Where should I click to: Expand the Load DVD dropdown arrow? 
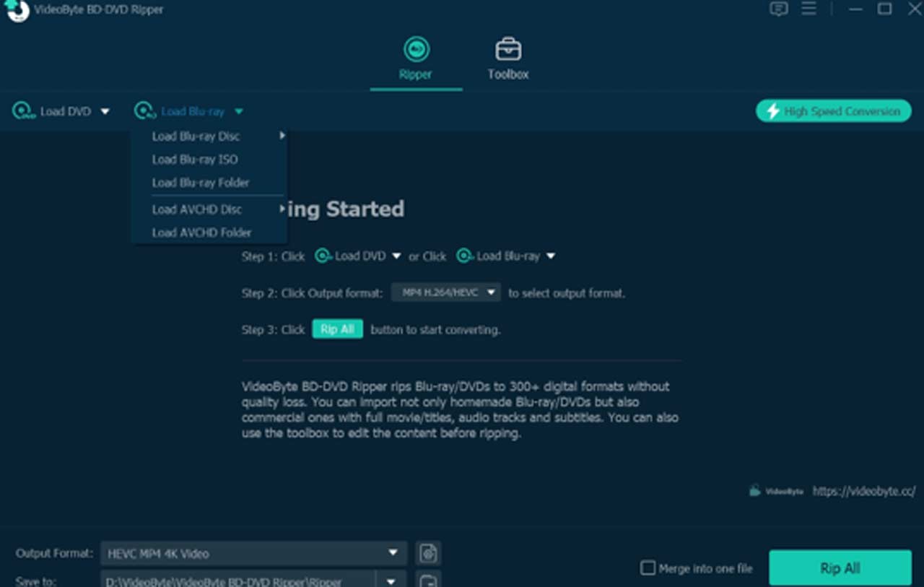(105, 112)
